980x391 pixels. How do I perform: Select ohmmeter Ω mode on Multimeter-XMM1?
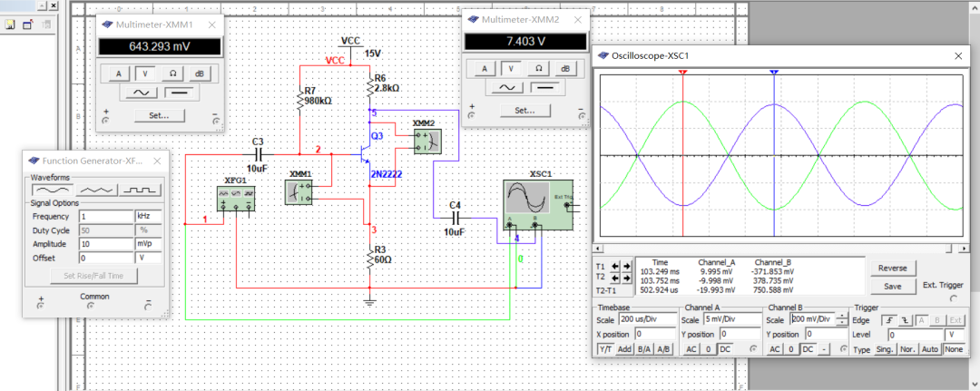(172, 73)
